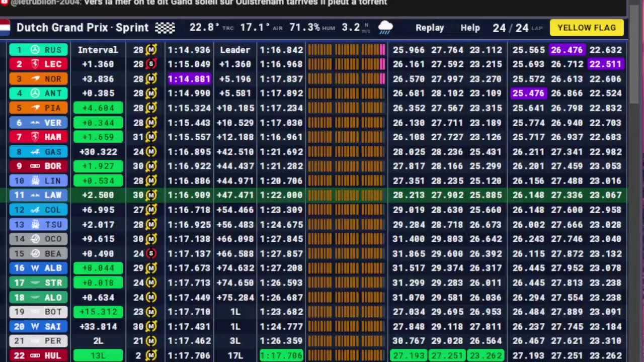644x362 pixels.
Task: Click the 22.8° track temperature
Action: pyautogui.click(x=205, y=28)
